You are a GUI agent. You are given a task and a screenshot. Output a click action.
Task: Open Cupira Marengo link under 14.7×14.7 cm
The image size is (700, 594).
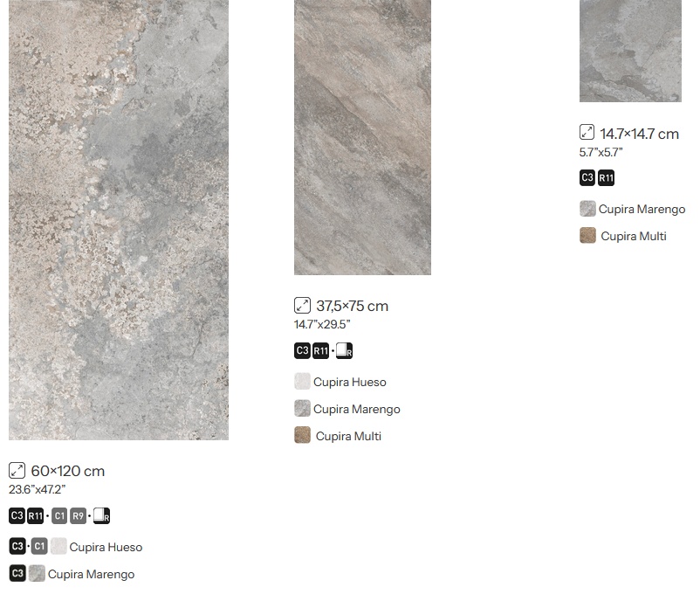(642, 209)
